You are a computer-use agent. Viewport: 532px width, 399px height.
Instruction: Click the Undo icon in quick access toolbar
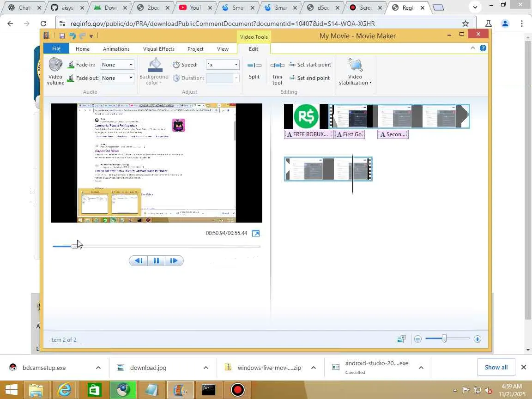72,36
